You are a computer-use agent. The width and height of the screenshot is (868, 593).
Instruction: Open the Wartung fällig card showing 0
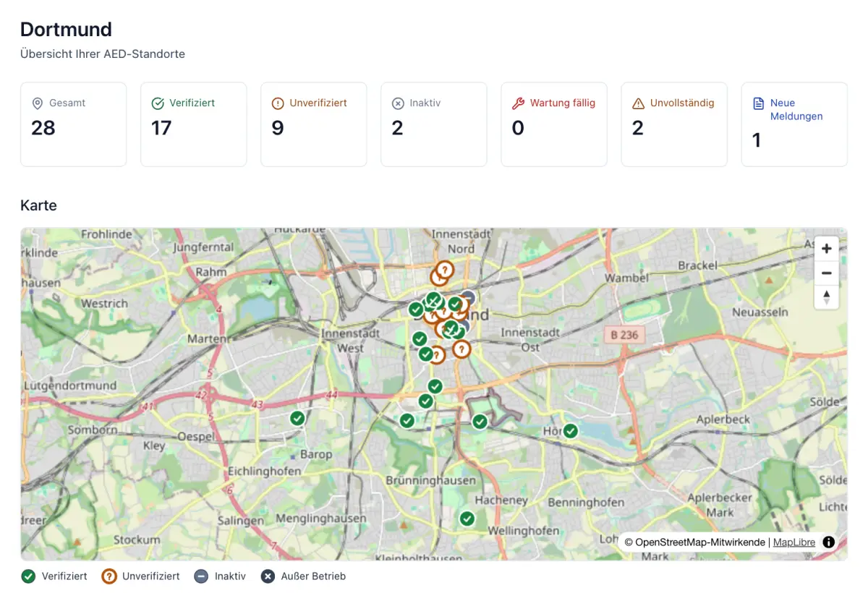coord(553,124)
